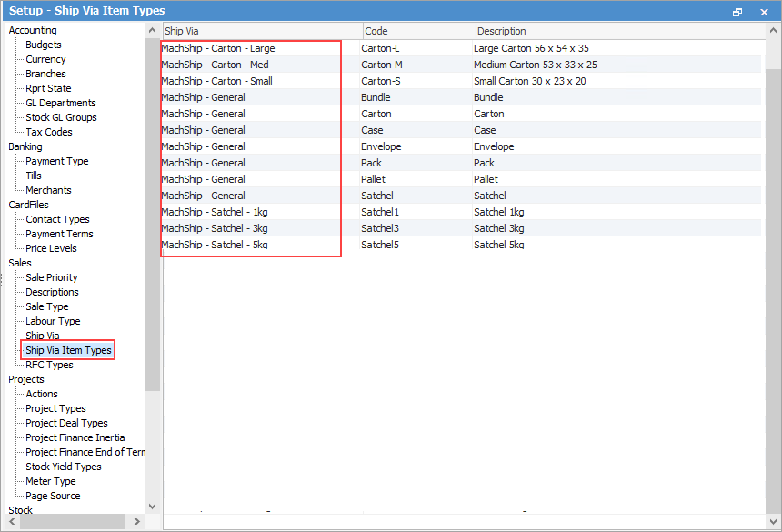
Task: Click the tree panel scroll up arrow
Action: point(152,30)
